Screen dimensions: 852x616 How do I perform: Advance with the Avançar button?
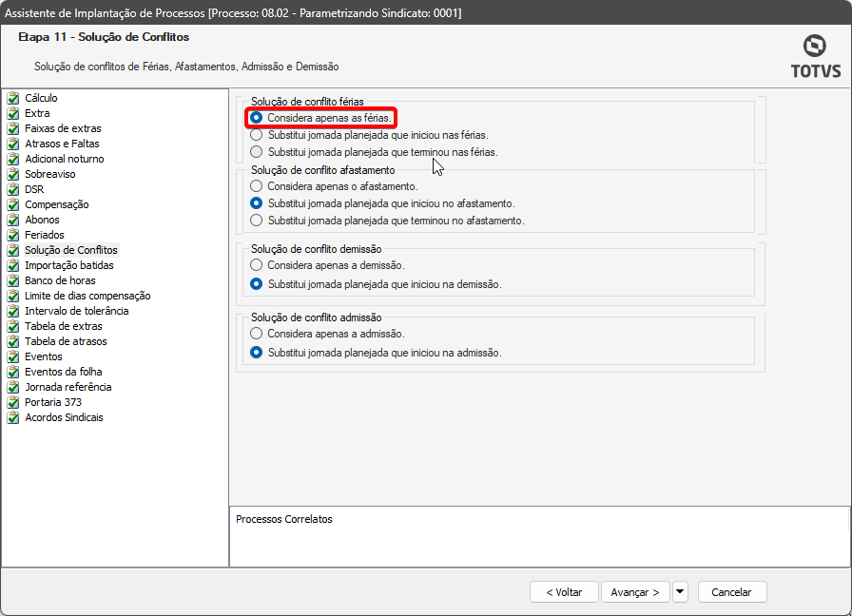coord(635,592)
